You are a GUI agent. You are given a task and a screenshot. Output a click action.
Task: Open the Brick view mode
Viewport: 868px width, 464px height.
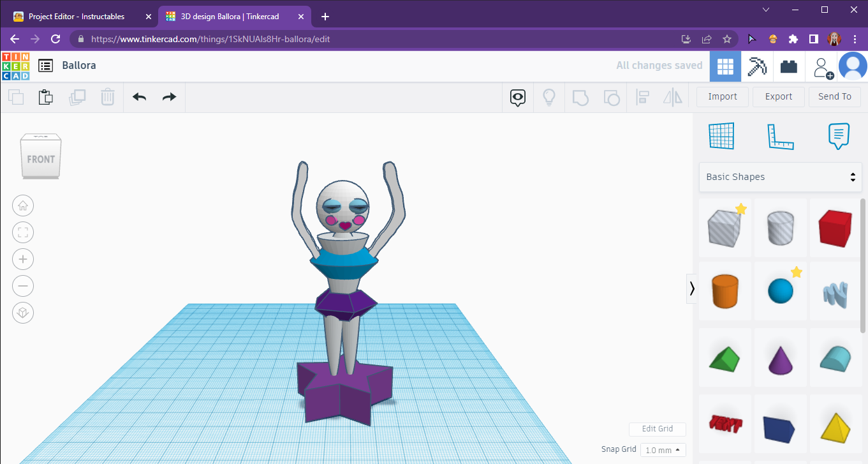point(788,66)
